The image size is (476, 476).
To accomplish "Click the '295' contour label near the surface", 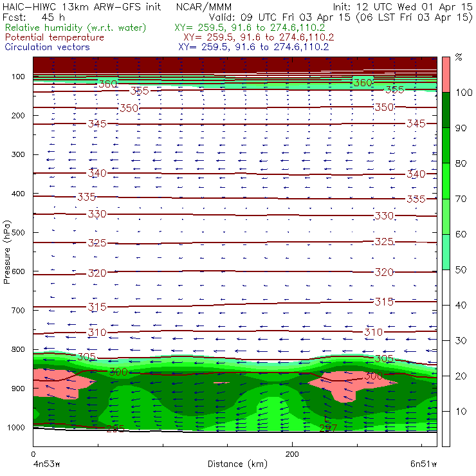I will [x=115, y=428].
